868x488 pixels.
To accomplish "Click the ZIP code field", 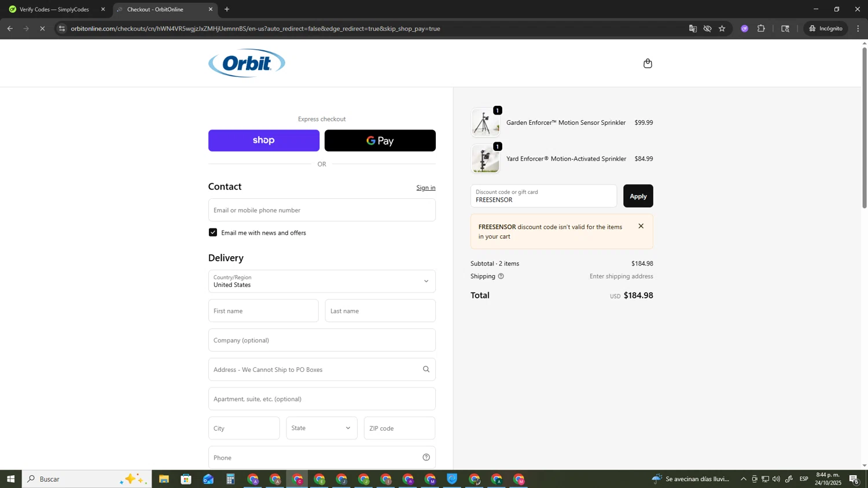I will (400, 428).
